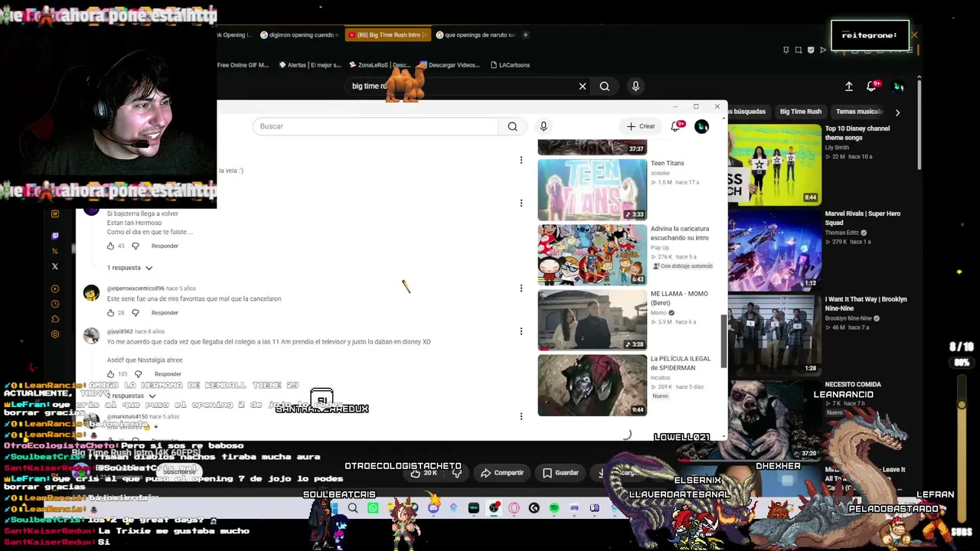Start voice search next to Buscar field
The width and height of the screenshot is (980, 551).
pos(544,126)
